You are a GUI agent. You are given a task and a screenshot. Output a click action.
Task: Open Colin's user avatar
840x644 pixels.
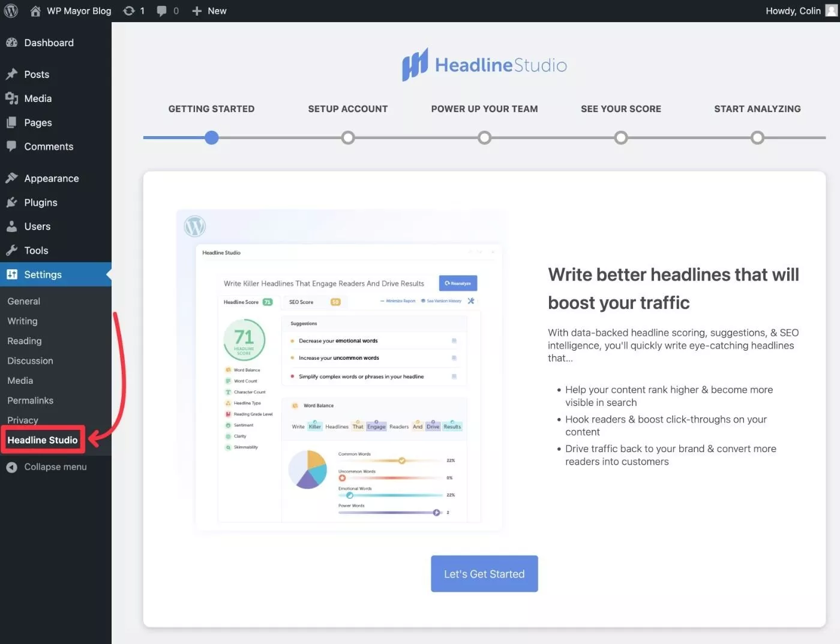pos(831,11)
